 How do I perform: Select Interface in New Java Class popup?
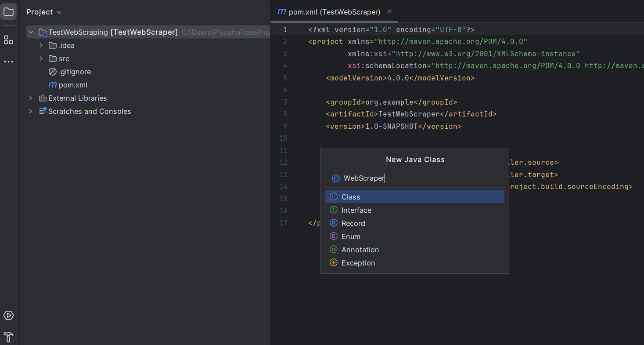[x=414, y=210]
